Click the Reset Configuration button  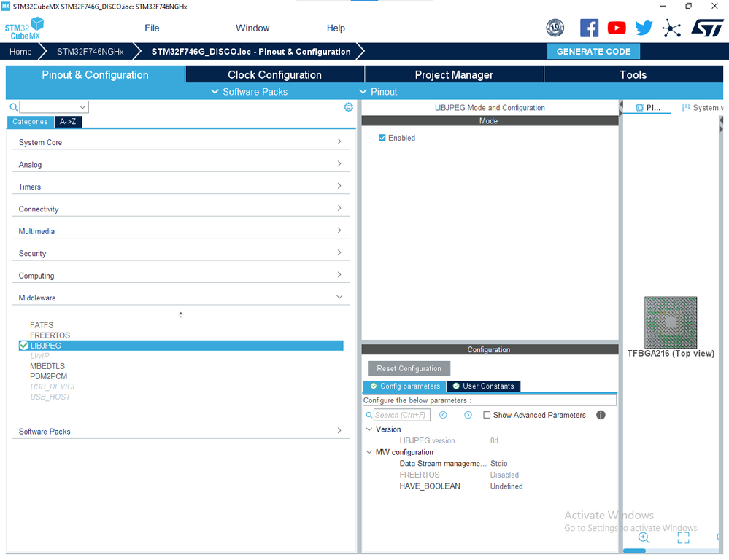coord(409,368)
